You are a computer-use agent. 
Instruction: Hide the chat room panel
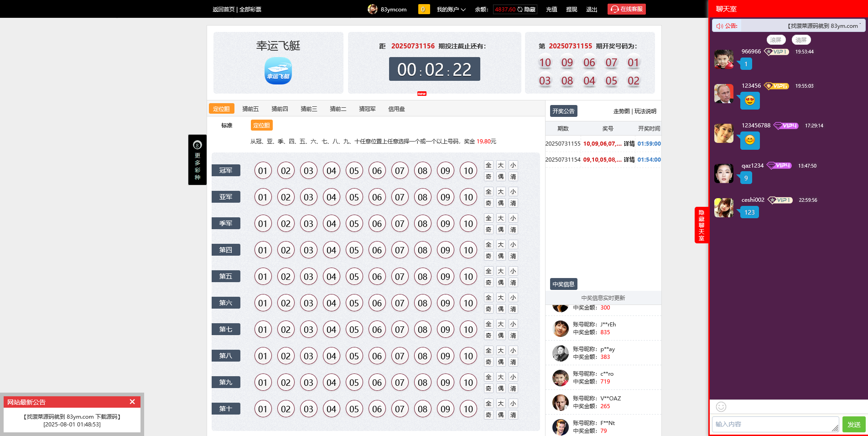pyautogui.click(x=701, y=225)
